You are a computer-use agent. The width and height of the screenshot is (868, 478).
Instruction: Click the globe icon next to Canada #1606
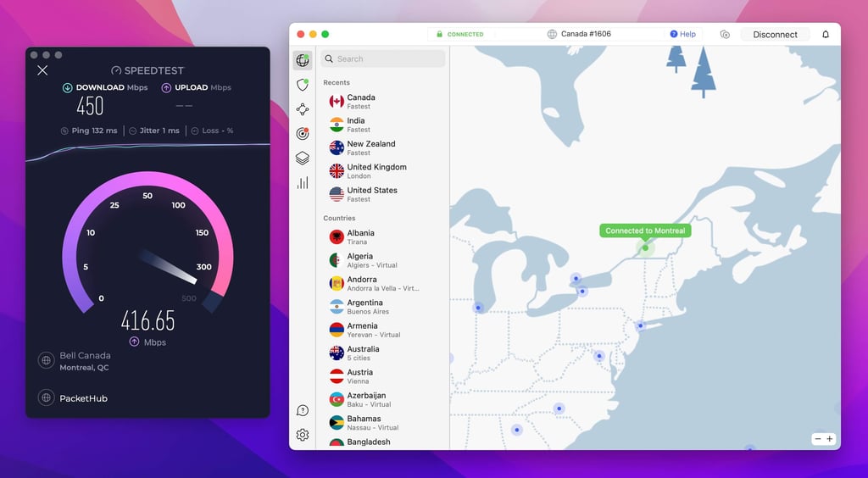point(552,34)
